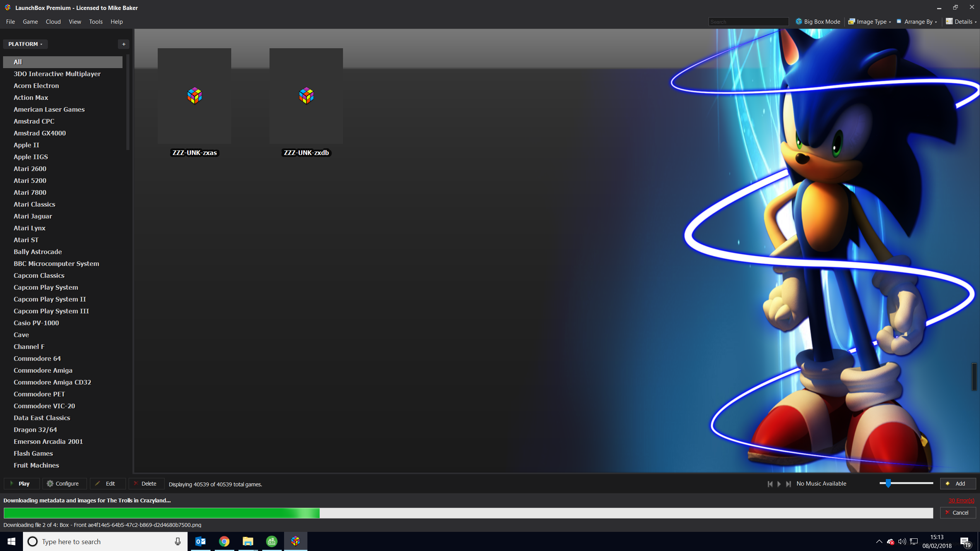Skip to previous music track
The width and height of the screenshot is (980, 551).
click(x=770, y=484)
